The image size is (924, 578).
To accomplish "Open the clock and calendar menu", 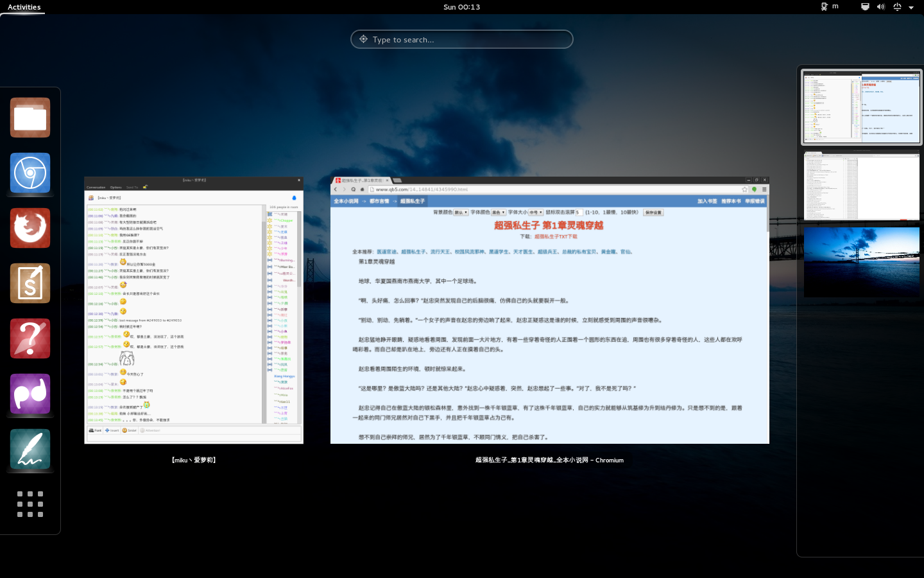I will point(461,7).
